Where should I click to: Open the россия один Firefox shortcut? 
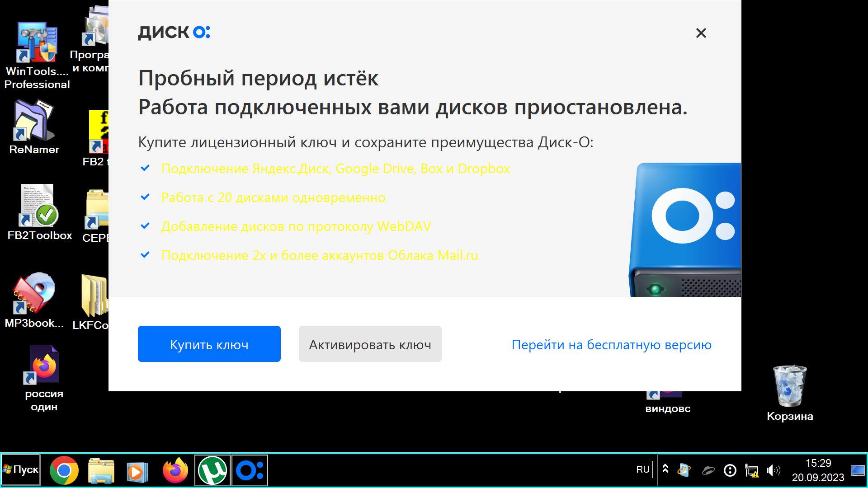pos(44,379)
